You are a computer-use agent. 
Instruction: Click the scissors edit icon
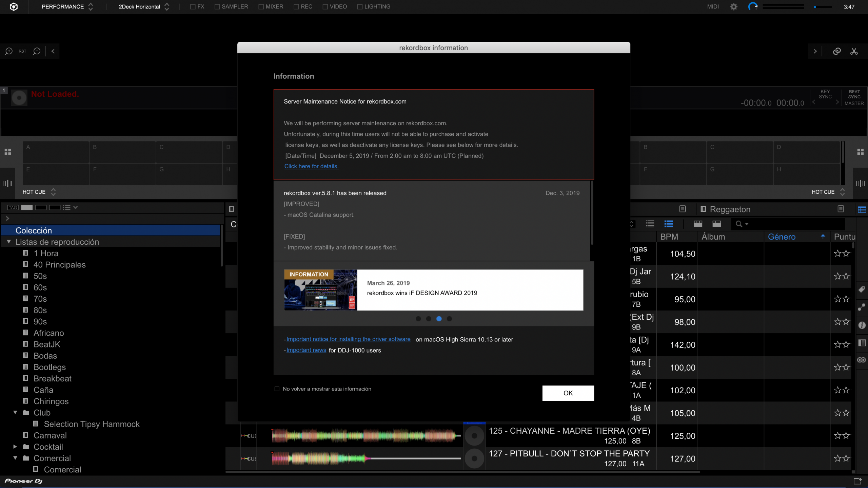point(854,51)
